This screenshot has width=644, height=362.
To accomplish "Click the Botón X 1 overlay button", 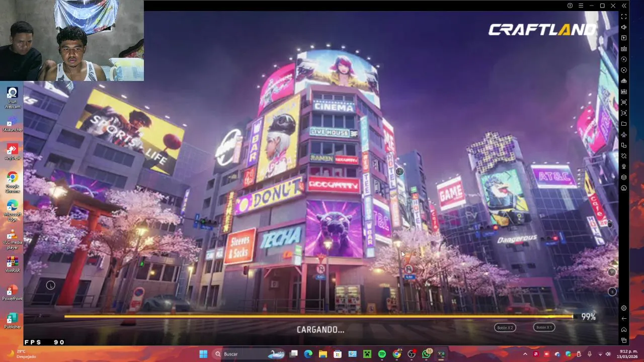I will [544, 327].
